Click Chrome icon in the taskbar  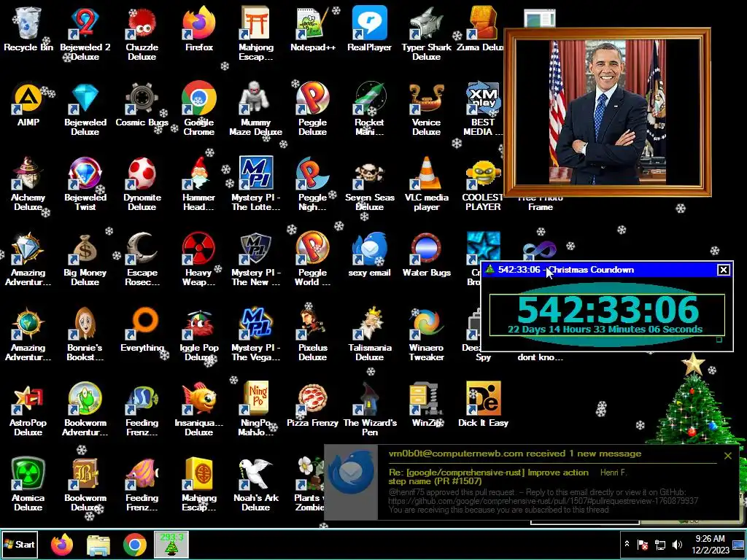(x=135, y=545)
